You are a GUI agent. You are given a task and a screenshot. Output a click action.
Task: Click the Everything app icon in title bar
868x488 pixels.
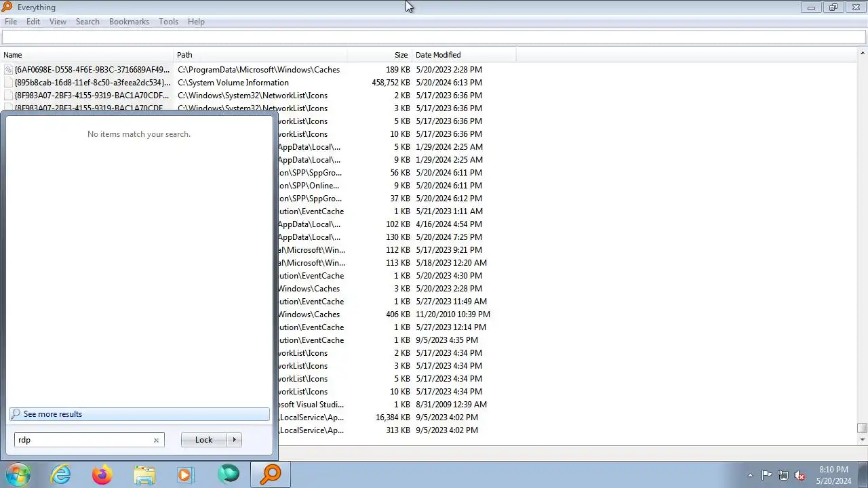coord(7,7)
